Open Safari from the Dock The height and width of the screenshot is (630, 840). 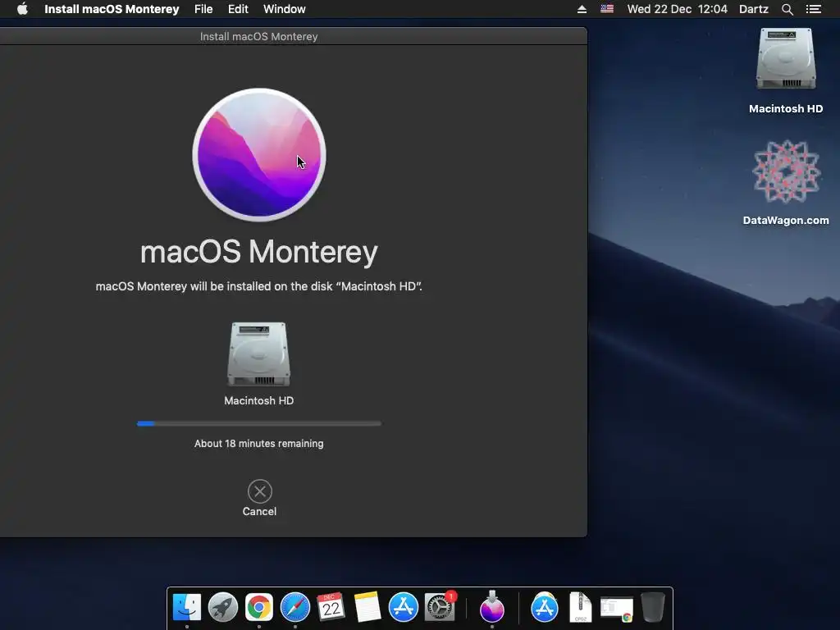click(x=295, y=608)
